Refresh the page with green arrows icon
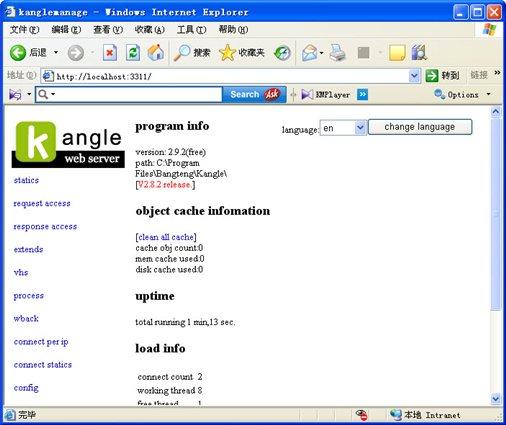This screenshot has height=425, width=506. 133,53
